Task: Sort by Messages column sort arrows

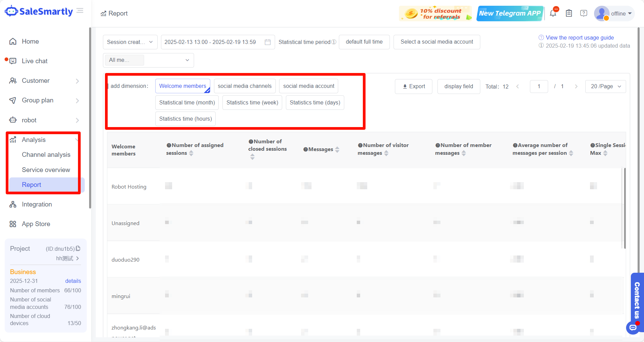Action: pyautogui.click(x=337, y=149)
